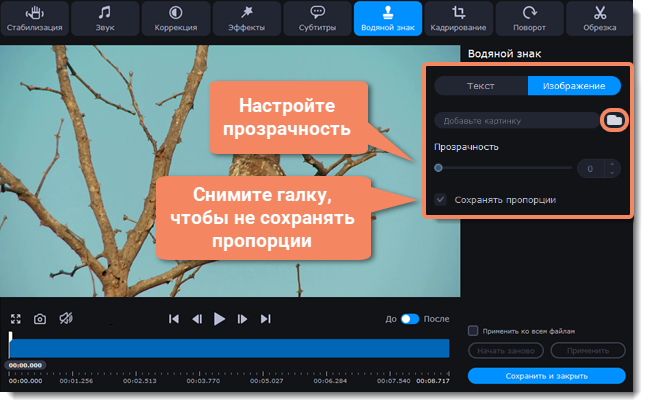The image size is (649, 407).
Task: Click the Сохранить и закрыть button
Action: pos(546,376)
